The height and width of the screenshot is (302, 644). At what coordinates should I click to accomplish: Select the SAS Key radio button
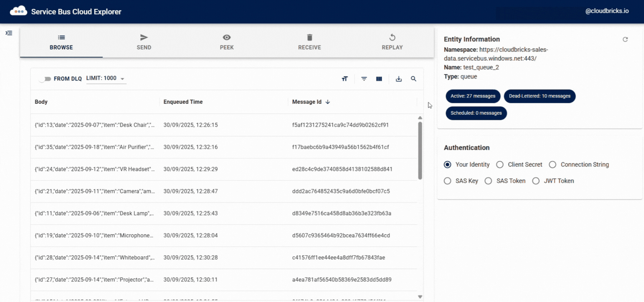(x=447, y=181)
